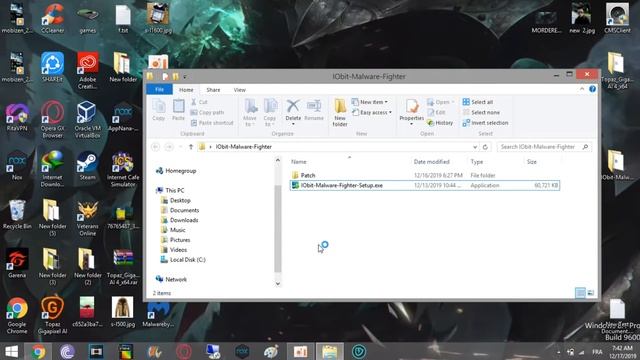
Task: Refresh the IObit-Malware-Fighter folder view
Action: 485,147
